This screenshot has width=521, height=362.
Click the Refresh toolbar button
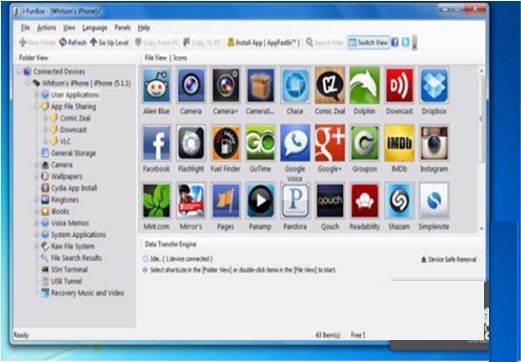73,42
